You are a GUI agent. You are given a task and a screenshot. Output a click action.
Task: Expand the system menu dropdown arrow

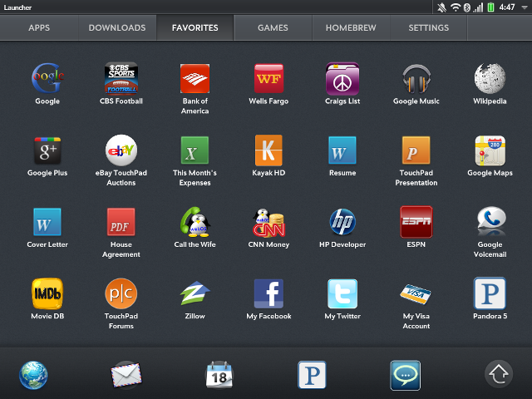pos(525,7)
